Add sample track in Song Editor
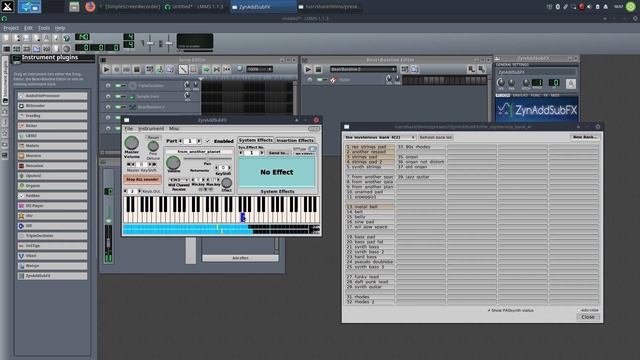 coord(160,69)
